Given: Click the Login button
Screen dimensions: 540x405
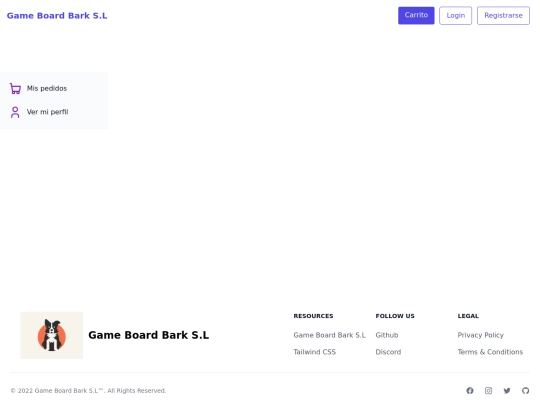Looking at the screenshot, I should pyautogui.click(x=456, y=15).
